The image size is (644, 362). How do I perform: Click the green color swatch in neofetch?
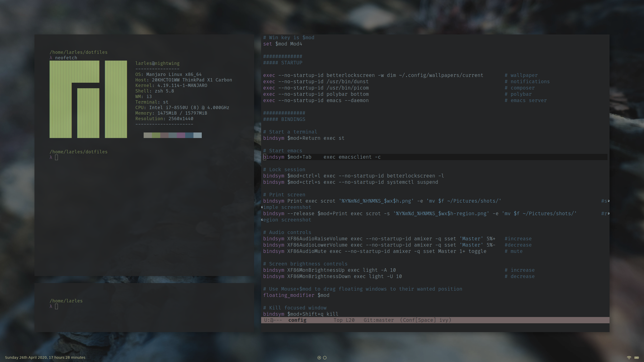[x=156, y=135]
